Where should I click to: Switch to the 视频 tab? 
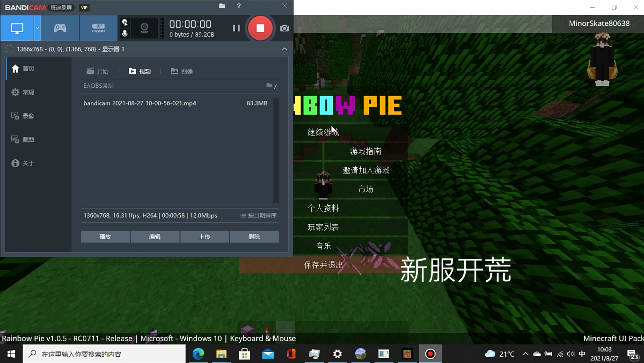139,71
